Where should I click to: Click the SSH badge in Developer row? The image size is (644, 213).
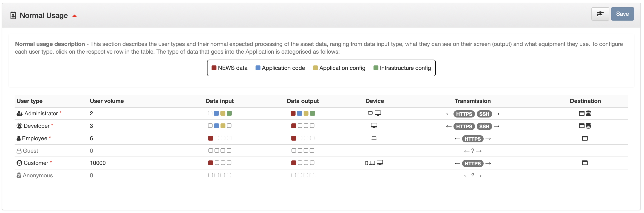pyautogui.click(x=484, y=126)
